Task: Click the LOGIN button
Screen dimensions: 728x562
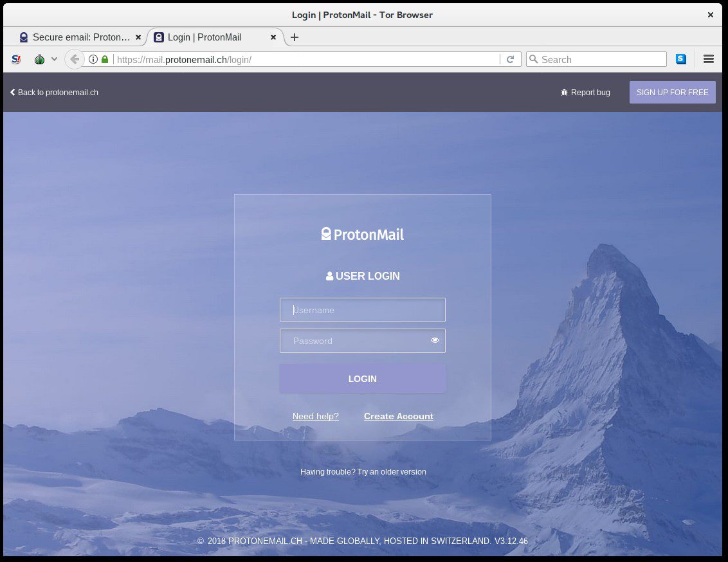Action: coord(362,379)
